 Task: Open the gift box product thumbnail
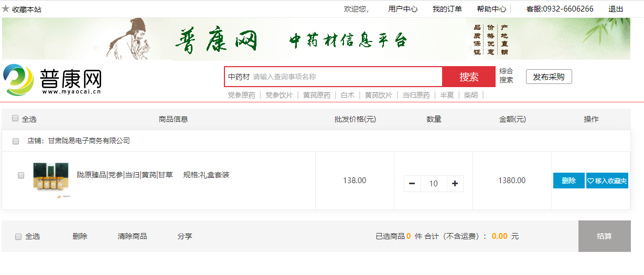click(50, 179)
